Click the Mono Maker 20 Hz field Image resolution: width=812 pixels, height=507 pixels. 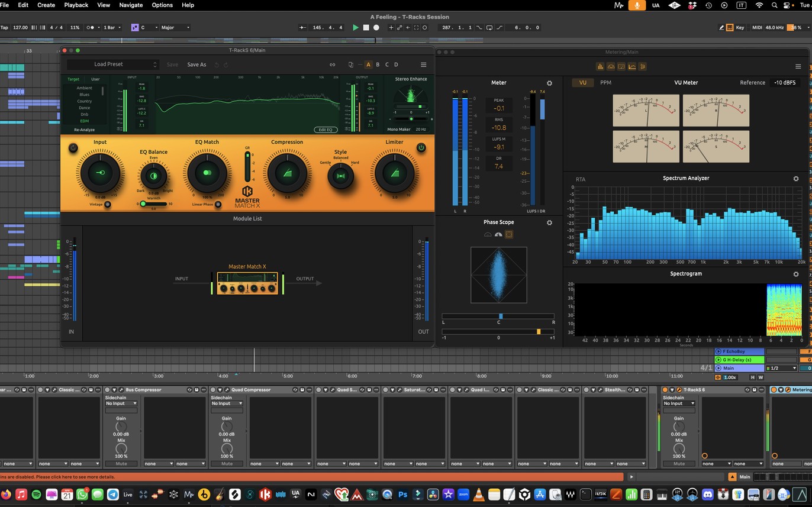(x=420, y=129)
